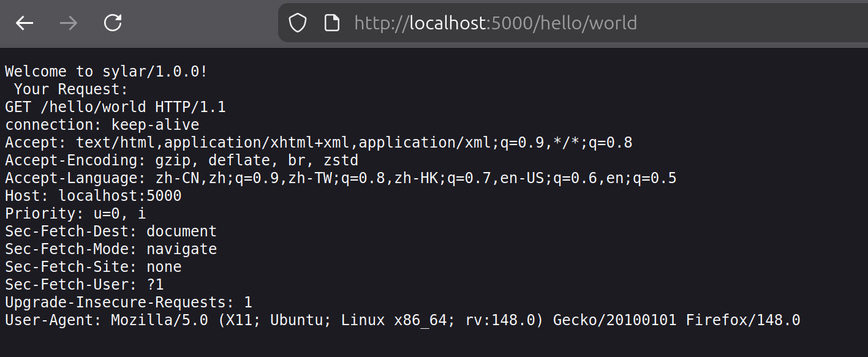Focus the localhost:5000/hello/world address bar
Screen dimensions: 868x357
tap(496, 23)
